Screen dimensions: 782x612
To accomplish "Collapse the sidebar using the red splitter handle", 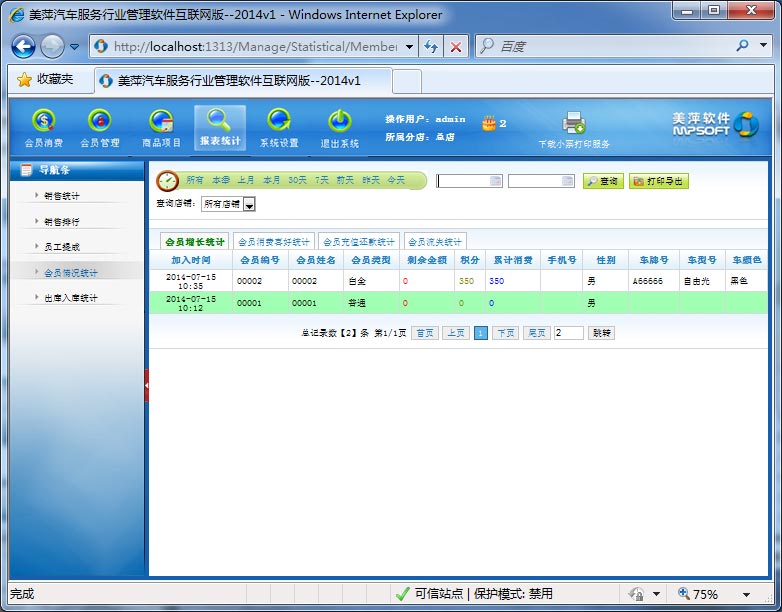I will point(147,385).
